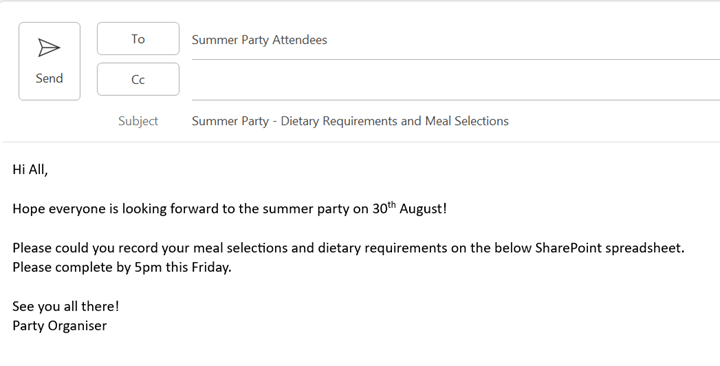The height and width of the screenshot is (366, 720).
Task: Click the Send label under the plane icon
Action: pyautogui.click(x=49, y=79)
